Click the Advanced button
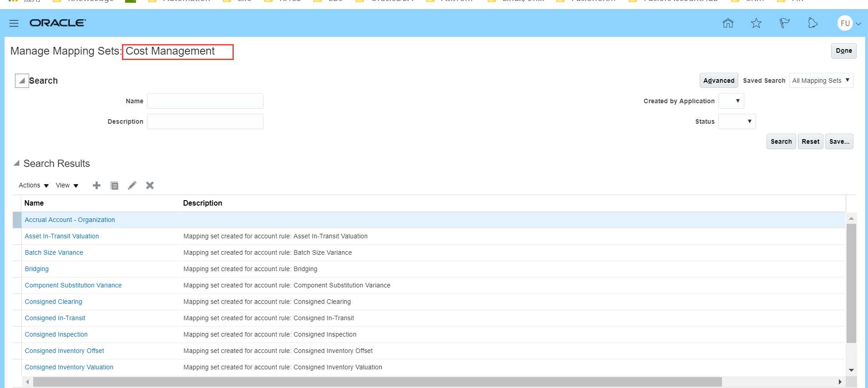868x388 pixels. (719, 81)
